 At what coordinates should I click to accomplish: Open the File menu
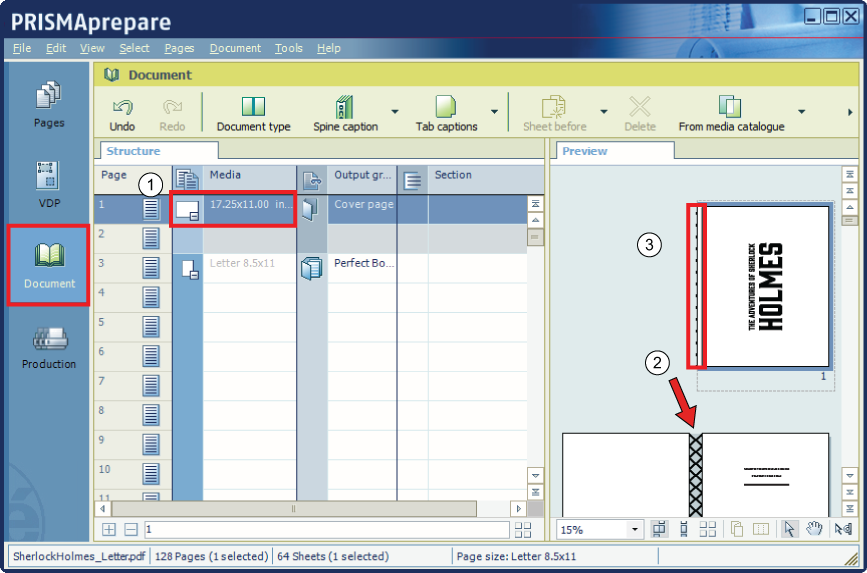[22, 48]
